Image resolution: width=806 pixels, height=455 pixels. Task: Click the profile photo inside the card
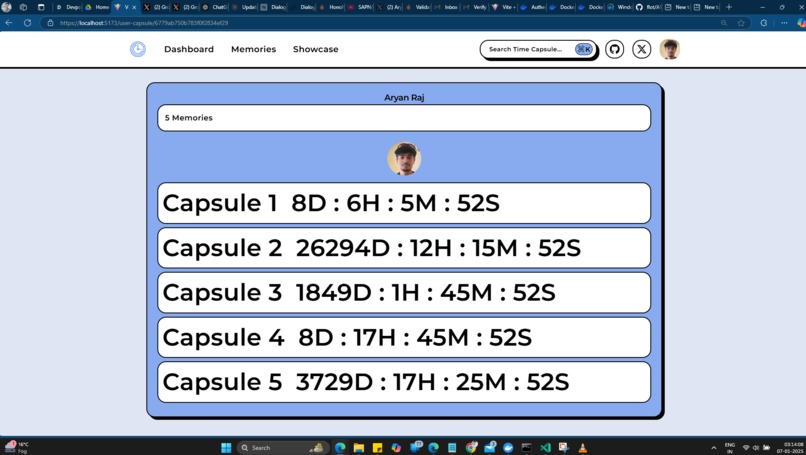coord(404,159)
